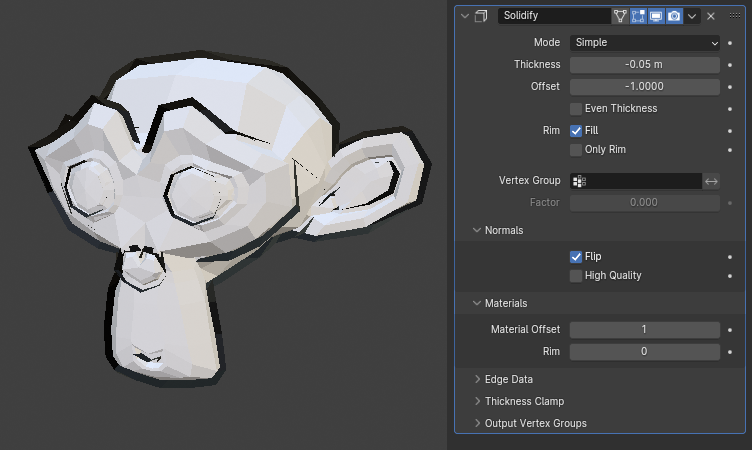Remove the Solidify modifier with X
752x450 pixels.
click(711, 16)
